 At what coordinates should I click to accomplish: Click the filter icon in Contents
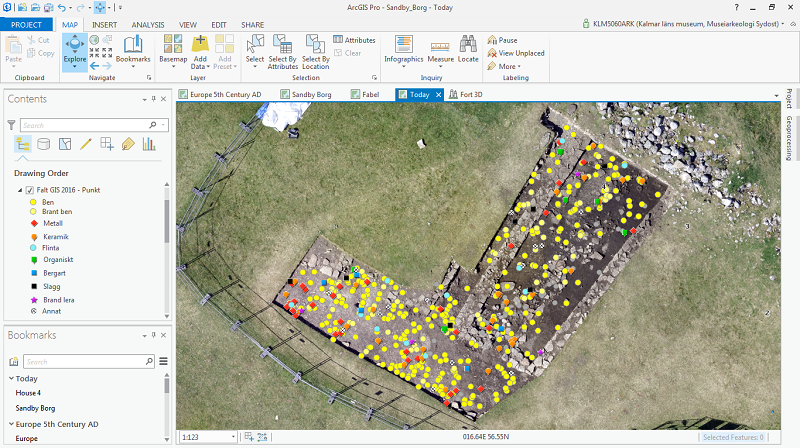(11, 125)
